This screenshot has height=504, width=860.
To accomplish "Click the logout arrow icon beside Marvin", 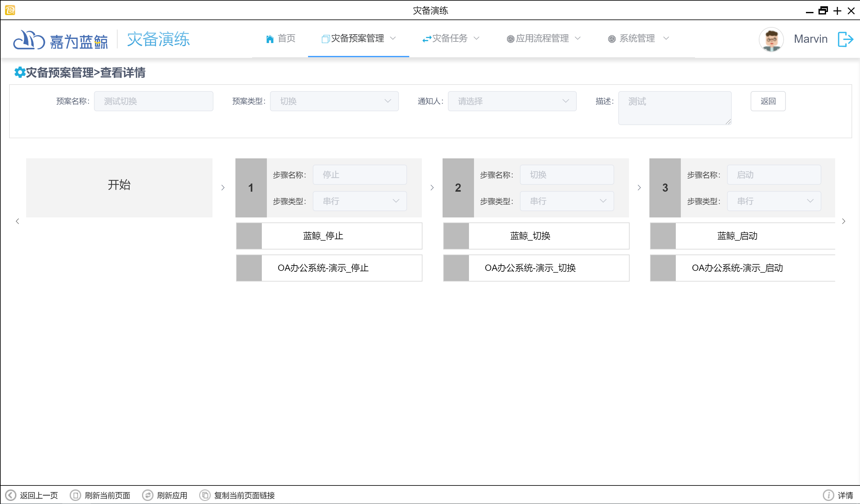I will pyautogui.click(x=845, y=39).
